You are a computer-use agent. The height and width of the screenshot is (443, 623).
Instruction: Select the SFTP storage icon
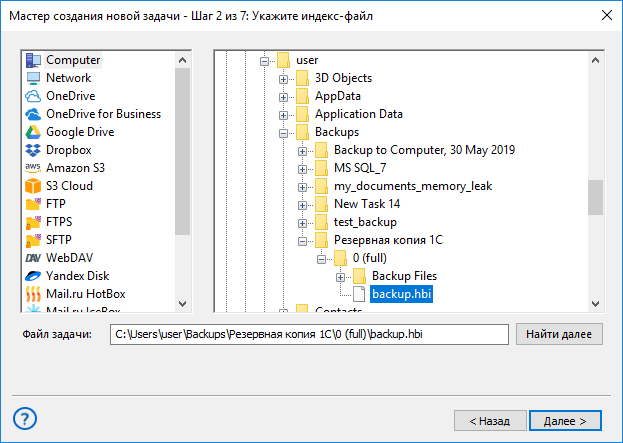33,240
